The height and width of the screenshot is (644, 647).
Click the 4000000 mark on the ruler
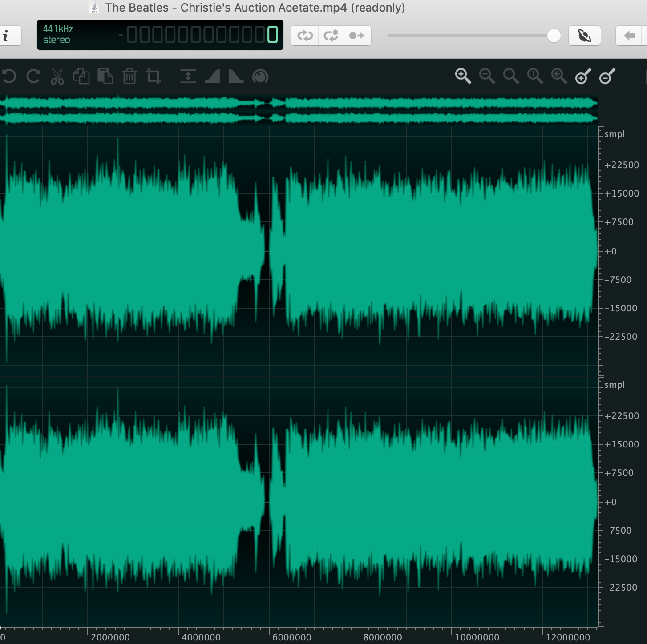pos(201,637)
